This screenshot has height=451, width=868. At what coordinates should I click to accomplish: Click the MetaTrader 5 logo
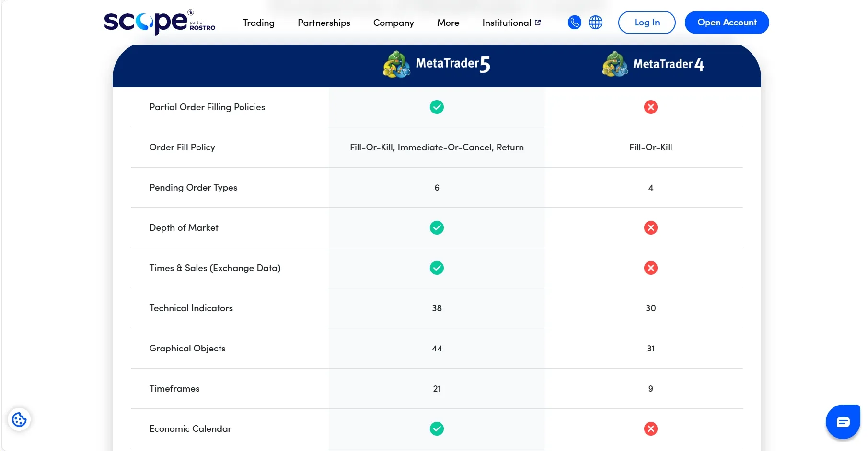coord(437,64)
